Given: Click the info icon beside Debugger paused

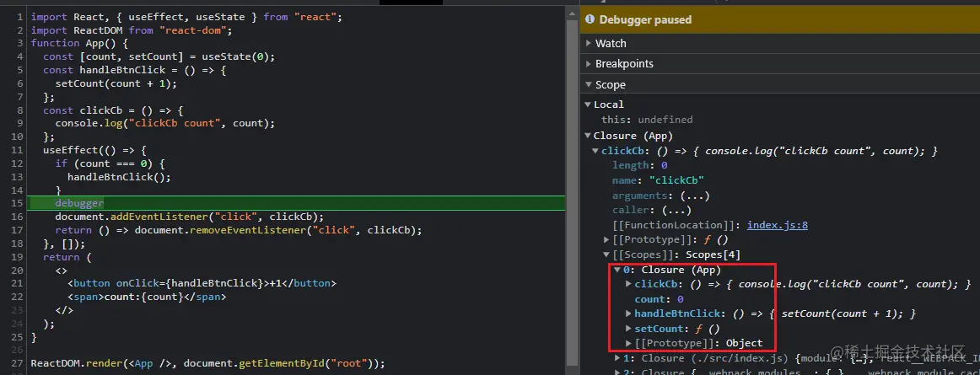Looking at the screenshot, I should point(590,20).
